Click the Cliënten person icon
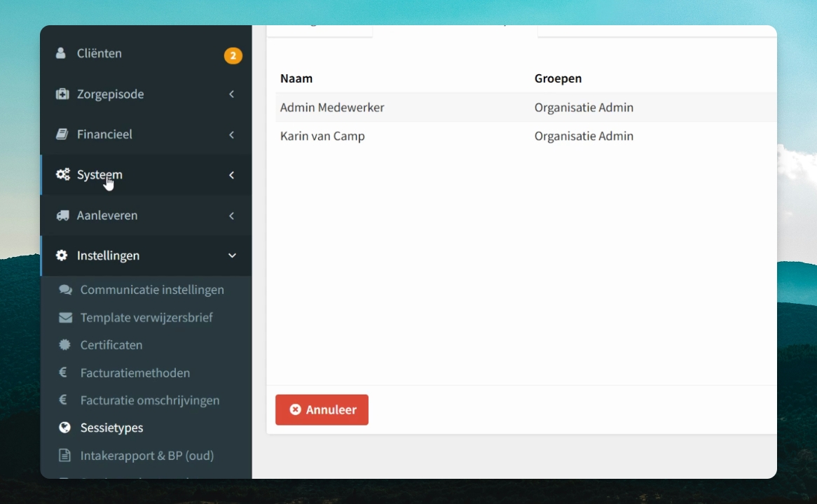This screenshot has width=817, height=504. coord(61,53)
